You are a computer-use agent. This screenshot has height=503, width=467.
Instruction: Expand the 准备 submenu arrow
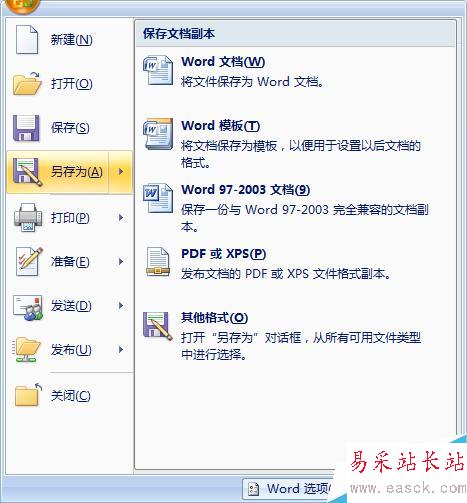tap(121, 262)
